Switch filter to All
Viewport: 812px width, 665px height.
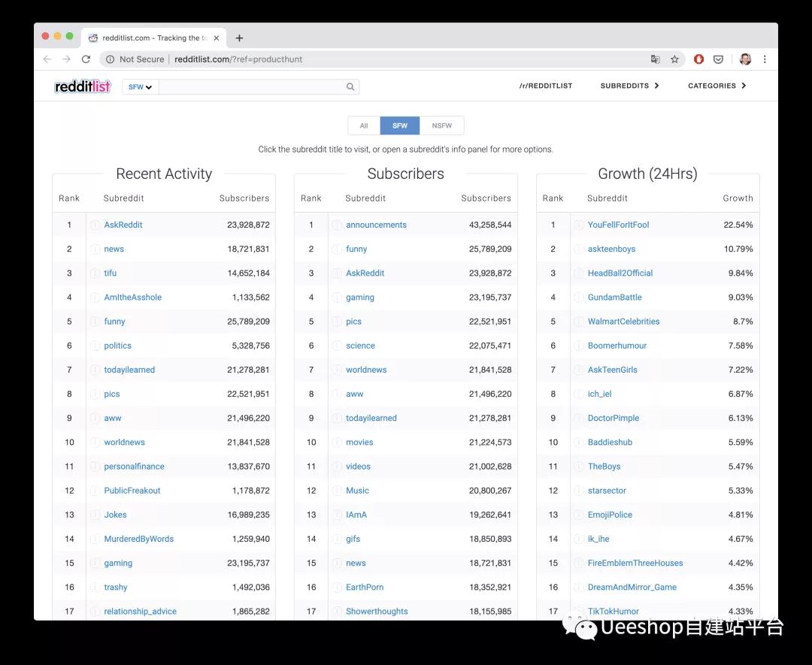tap(364, 125)
